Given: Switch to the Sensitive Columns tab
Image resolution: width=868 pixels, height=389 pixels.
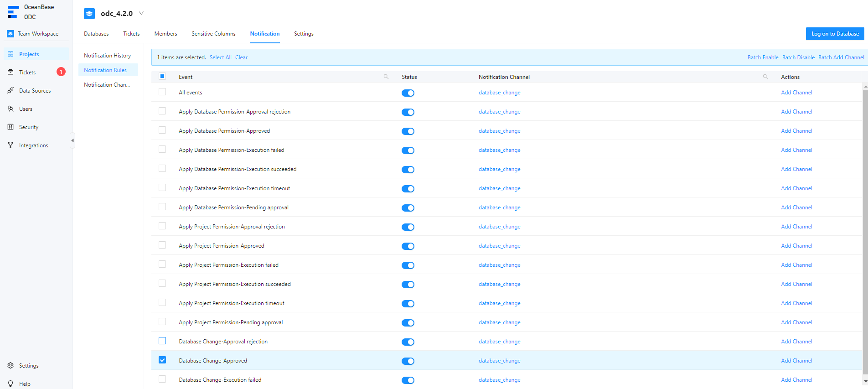Looking at the screenshot, I should [x=213, y=34].
